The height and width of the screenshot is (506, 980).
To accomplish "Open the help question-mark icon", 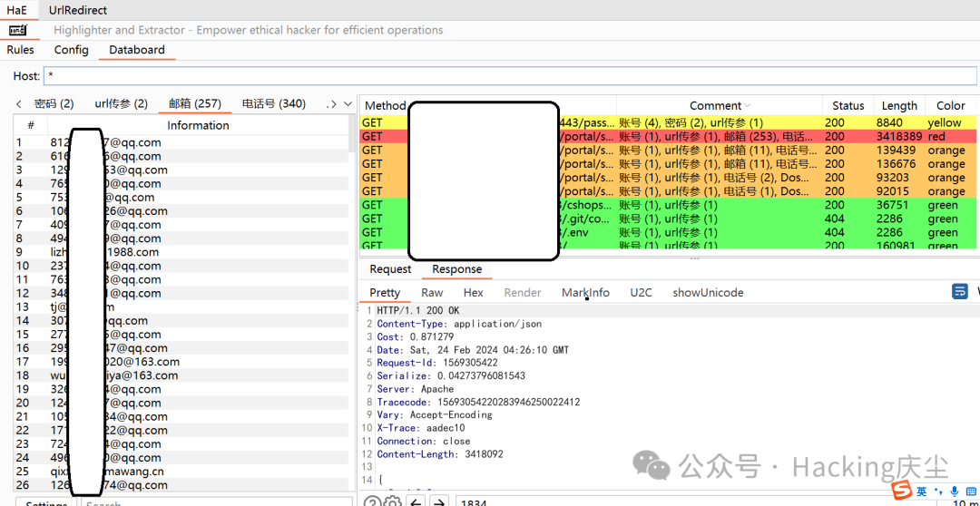I will tap(372, 501).
